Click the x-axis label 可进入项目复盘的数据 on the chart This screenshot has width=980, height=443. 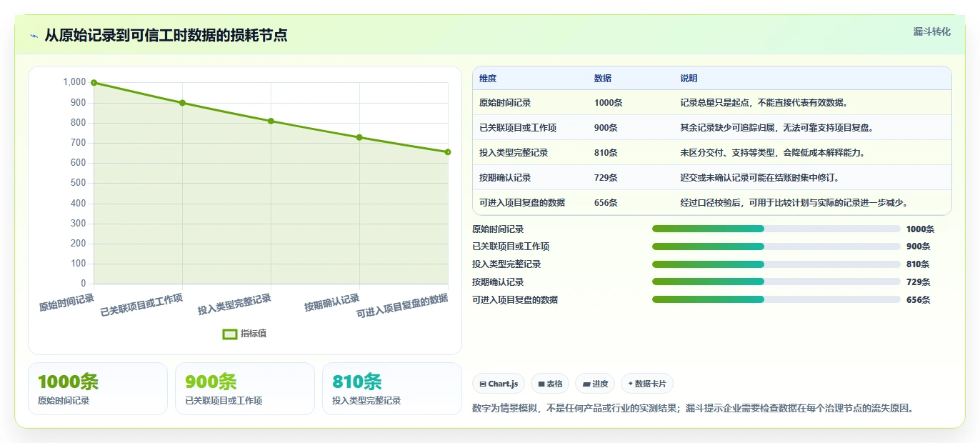pos(402,306)
